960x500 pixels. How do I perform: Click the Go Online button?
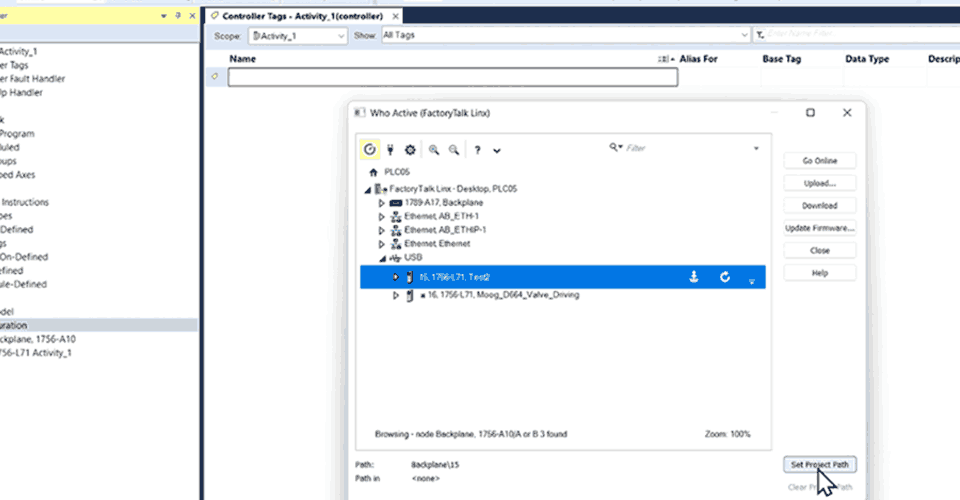819,161
